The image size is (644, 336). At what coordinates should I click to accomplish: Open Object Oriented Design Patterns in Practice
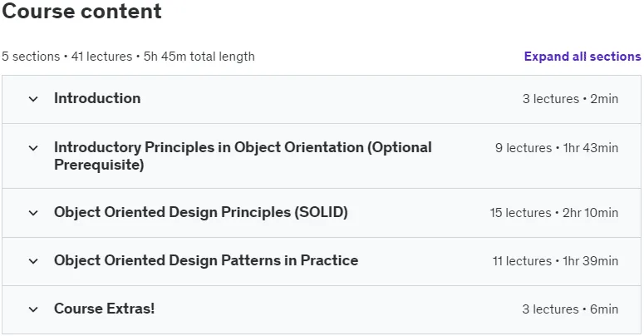pyautogui.click(x=206, y=260)
